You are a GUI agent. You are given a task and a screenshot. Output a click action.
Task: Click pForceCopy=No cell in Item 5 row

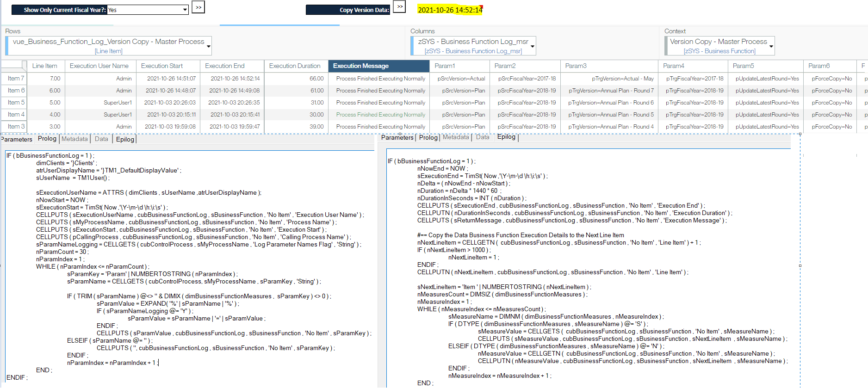pos(830,102)
